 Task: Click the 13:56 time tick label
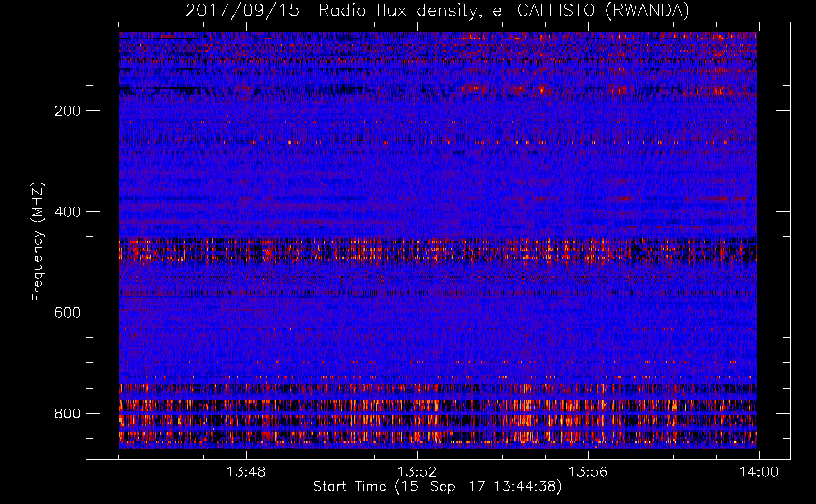tap(588, 472)
